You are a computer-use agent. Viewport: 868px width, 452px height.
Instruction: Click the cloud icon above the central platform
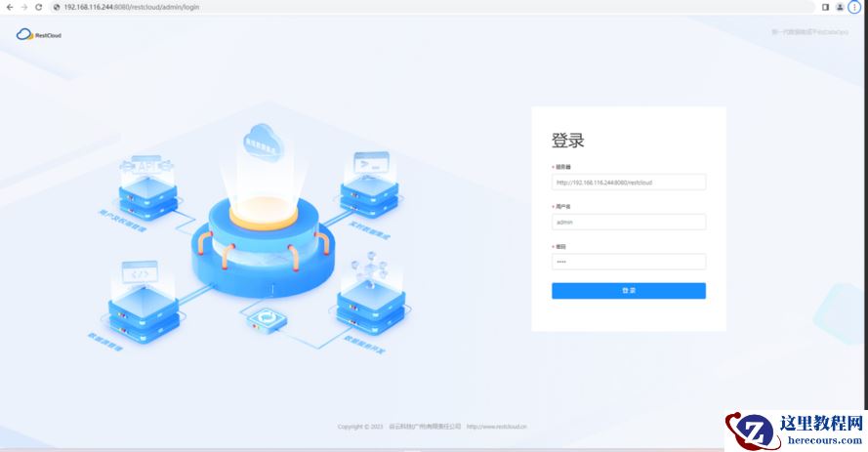click(263, 142)
